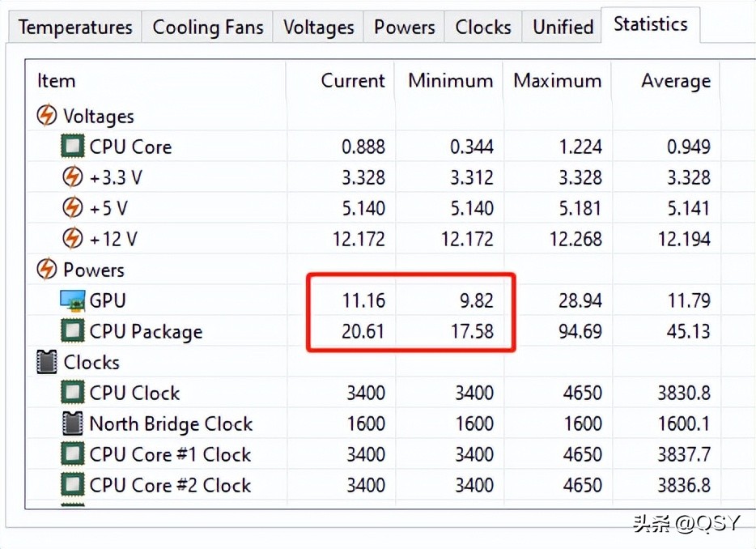The width and height of the screenshot is (756, 549).
Task: Click CPU Clock average value 3830.8
Action: tap(685, 393)
